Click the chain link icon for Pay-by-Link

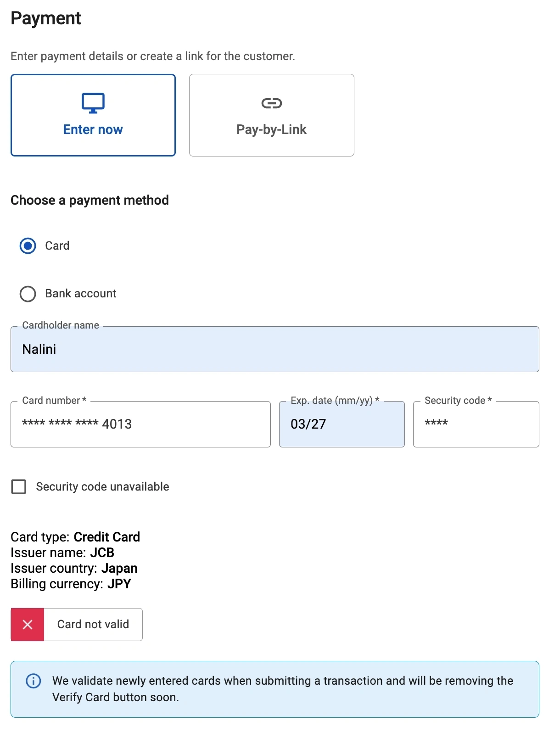[271, 103]
